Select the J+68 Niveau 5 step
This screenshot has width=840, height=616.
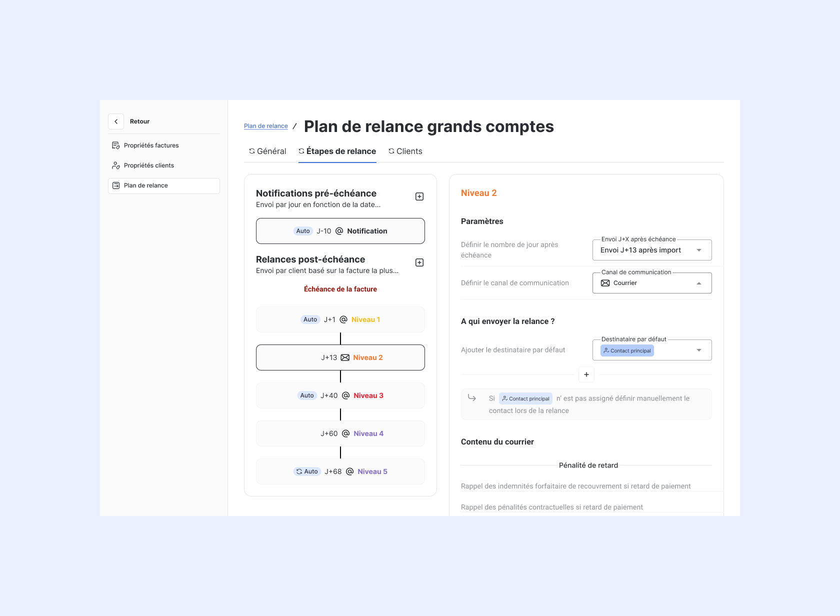point(340,471)
